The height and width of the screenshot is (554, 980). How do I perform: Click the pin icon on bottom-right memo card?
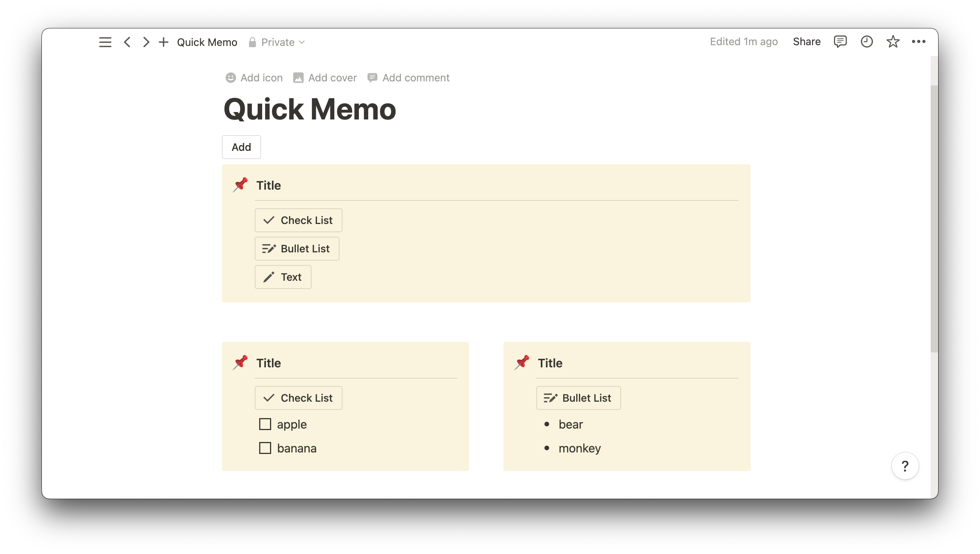[522, 362]
